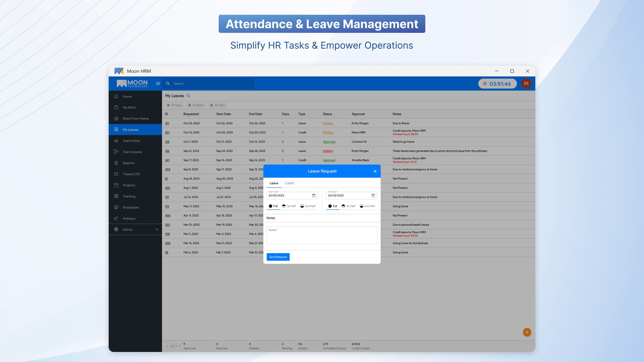Screen dimensions: 644x362
Task: Open the All Status filter dropdown
Action: (x=196, y=105)
